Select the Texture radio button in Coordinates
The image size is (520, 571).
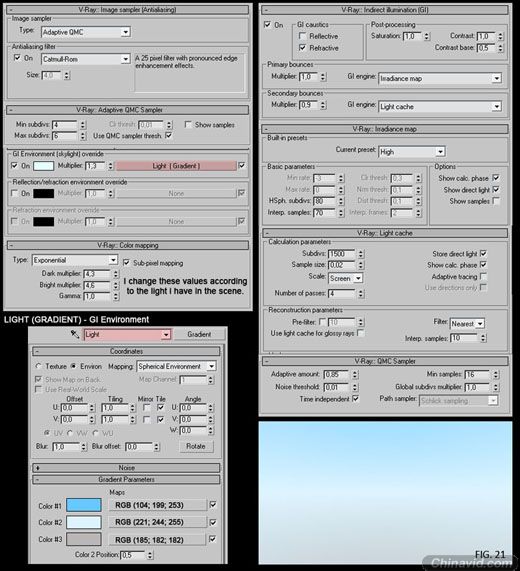(x=38, y=366)
